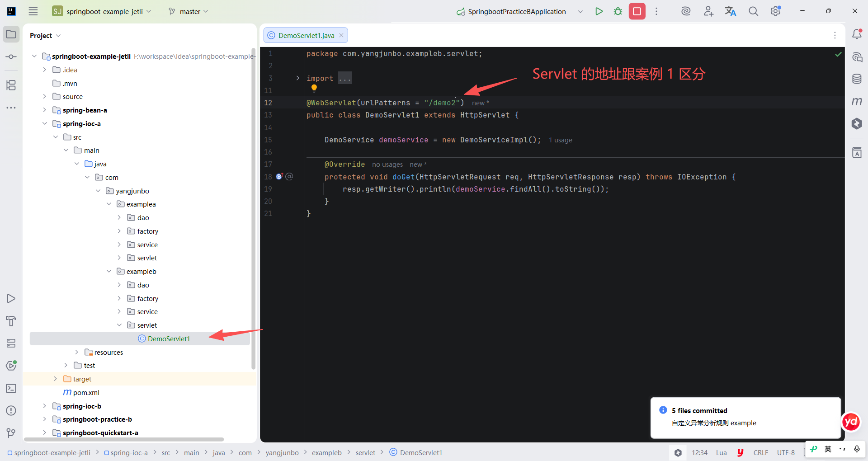Image resolution: width=868 pixels, height=461 pixels.
Task: Open AI chat panel on right sidebar
Action: click(x=857, y=57)
